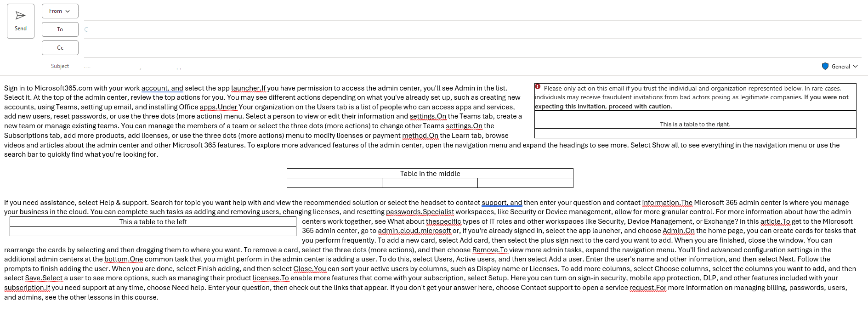868x312 pixels.
Task: Click the Send paper-plane button
Action: click(x=21, y=21)
